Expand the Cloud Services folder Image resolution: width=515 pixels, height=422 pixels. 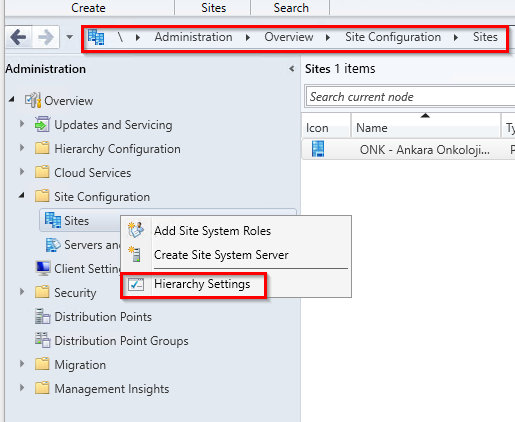[22, 172]
